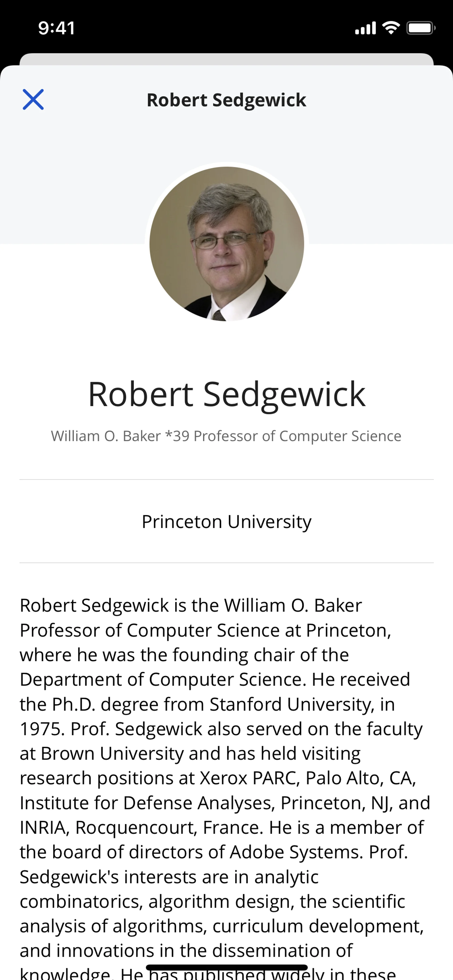This screenshot has height=980, width=453.
Task: Tap the bold header title Robert Sedgewick
Action: pos(226,100)
